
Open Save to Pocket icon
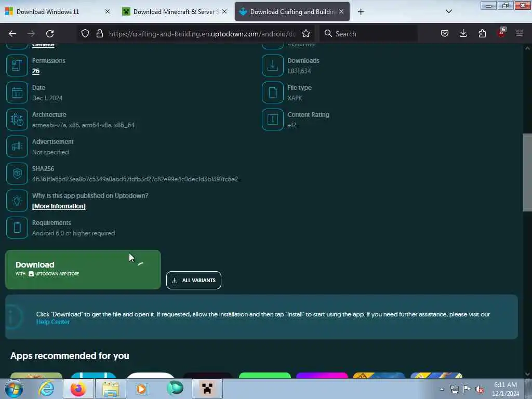coord(445,33)
